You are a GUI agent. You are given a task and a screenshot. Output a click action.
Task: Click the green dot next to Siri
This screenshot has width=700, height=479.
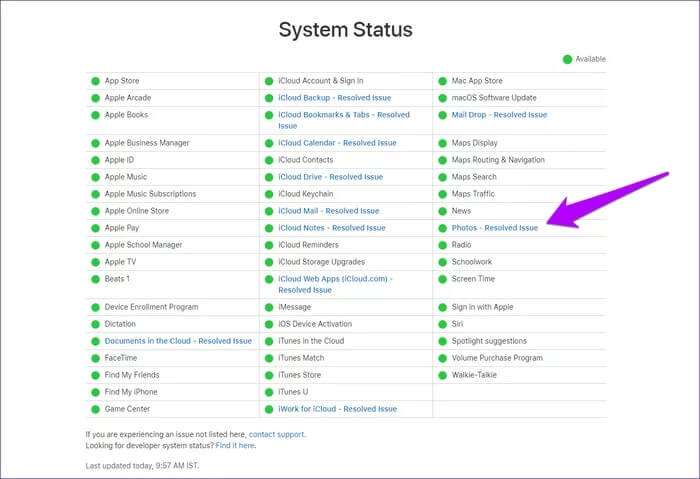(442, 324)
